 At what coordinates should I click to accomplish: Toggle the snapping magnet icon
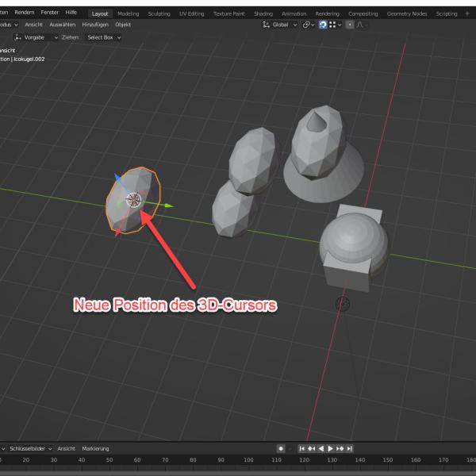(x=322, y=25)
